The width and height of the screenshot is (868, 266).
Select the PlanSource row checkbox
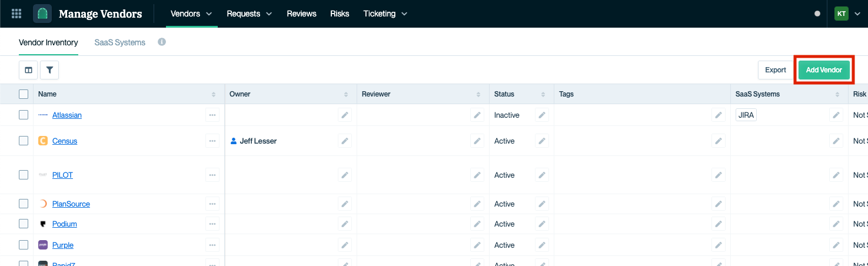point(24,204)
